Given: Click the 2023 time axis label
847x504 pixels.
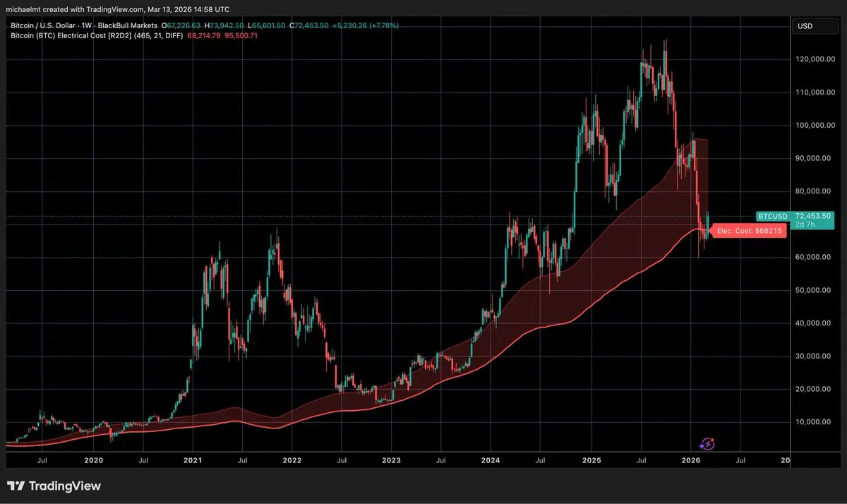Looking at the screenshot, I should 391,460.
